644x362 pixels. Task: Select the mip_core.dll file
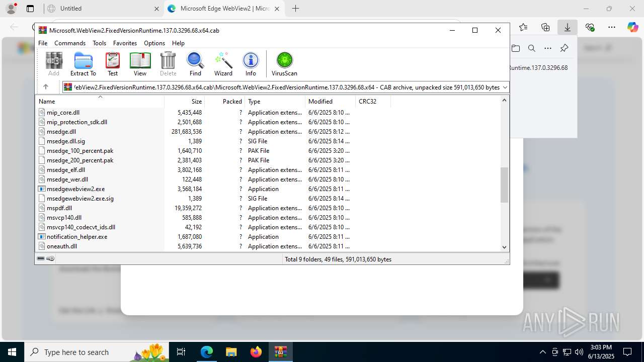point(63,113)
